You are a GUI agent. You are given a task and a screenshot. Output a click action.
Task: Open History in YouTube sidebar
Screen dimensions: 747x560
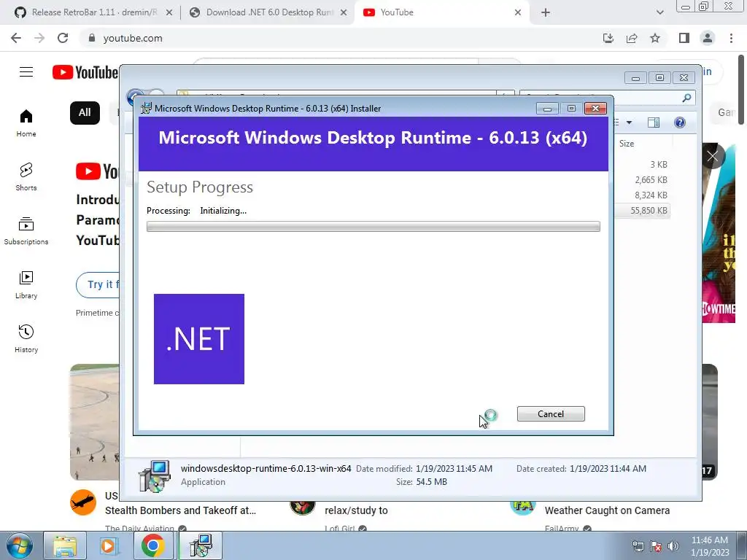tap(26, 338)
